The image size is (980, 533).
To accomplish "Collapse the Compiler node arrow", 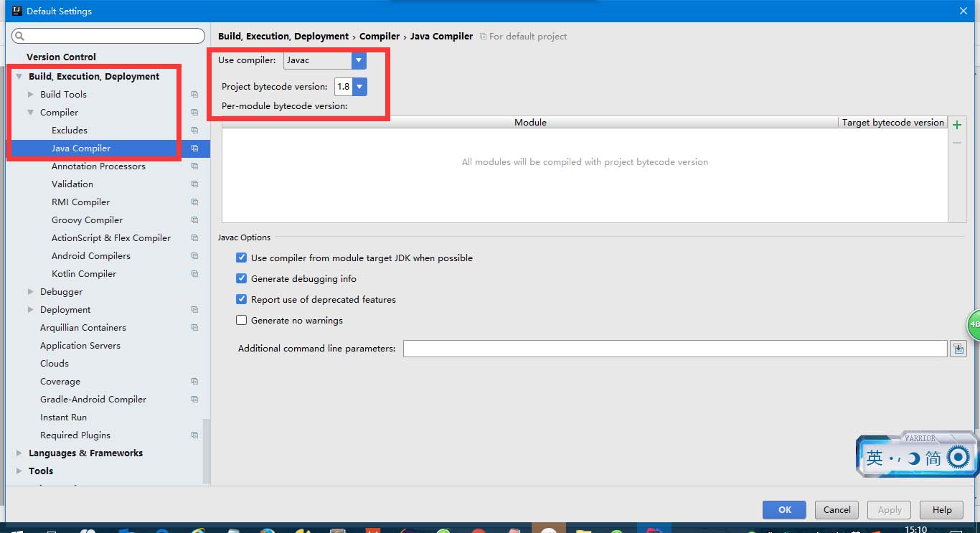I will (x=31, y=113).
